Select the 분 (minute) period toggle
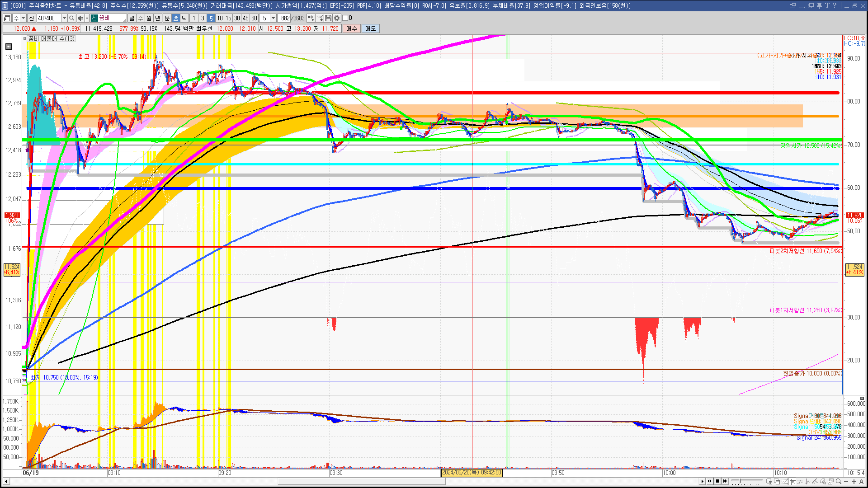 pyautogui.click(x=167, y=18)
